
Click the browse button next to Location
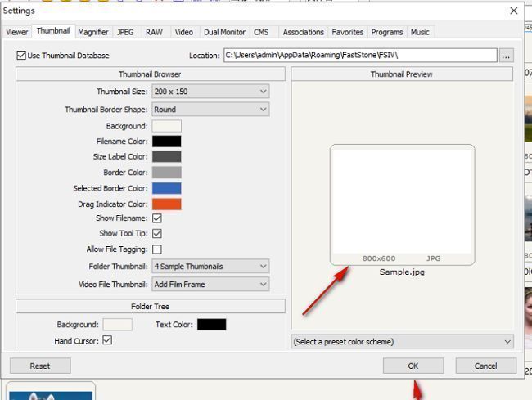coord(507,56)
